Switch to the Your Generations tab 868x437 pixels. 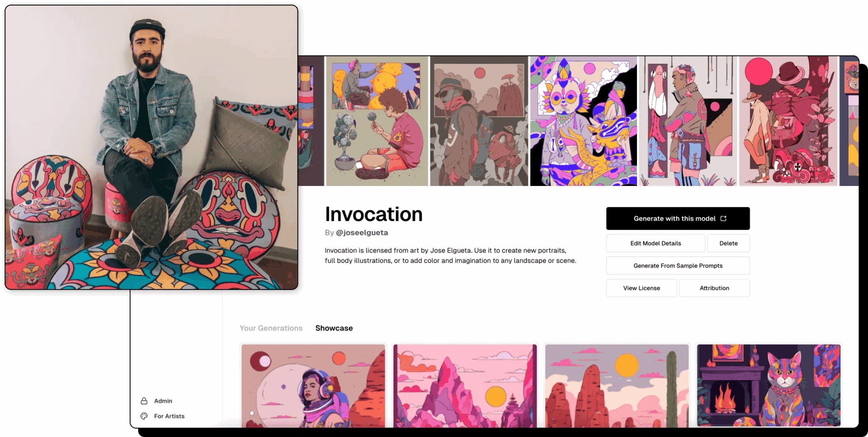271,328
